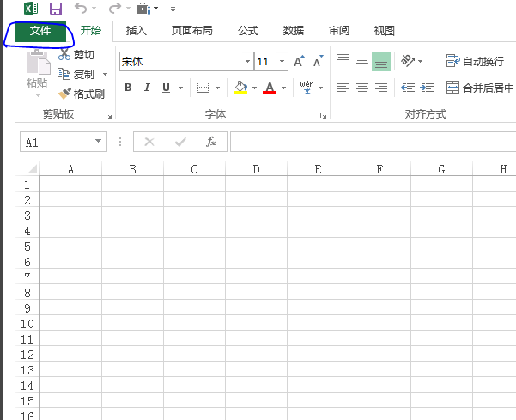Viewport: 516px width, 420px height.
Task: Align text left
Action: [x=343, y=88]
